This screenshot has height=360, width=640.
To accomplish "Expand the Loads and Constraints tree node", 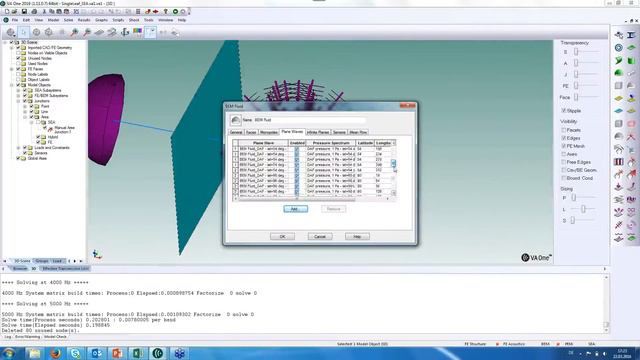I will point(18,148).
